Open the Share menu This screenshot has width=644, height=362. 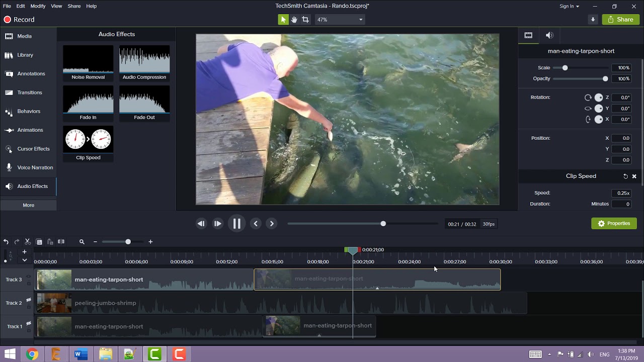(74, 6)
